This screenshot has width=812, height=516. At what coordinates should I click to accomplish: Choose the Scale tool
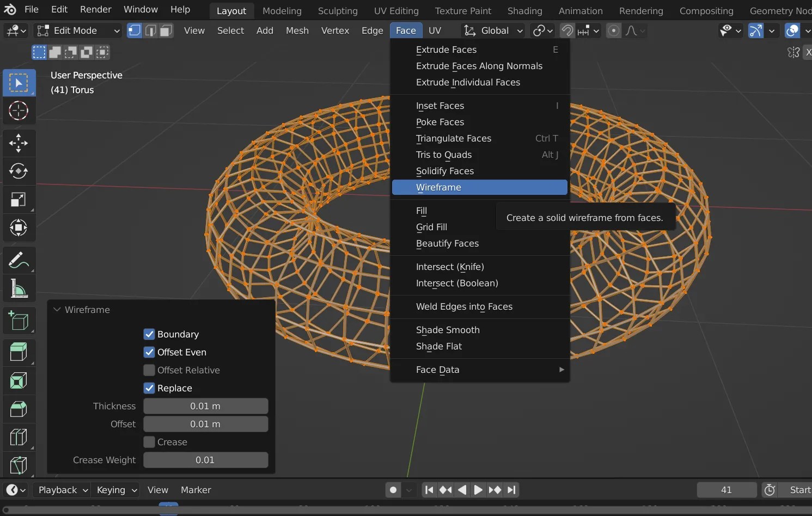[x=19, y=200]
